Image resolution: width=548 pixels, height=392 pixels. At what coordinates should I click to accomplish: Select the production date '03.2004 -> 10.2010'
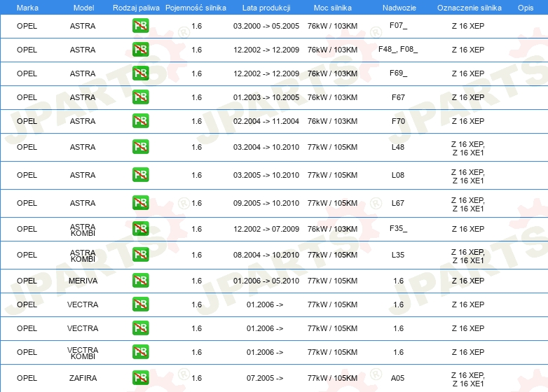[x=266, y=147]
